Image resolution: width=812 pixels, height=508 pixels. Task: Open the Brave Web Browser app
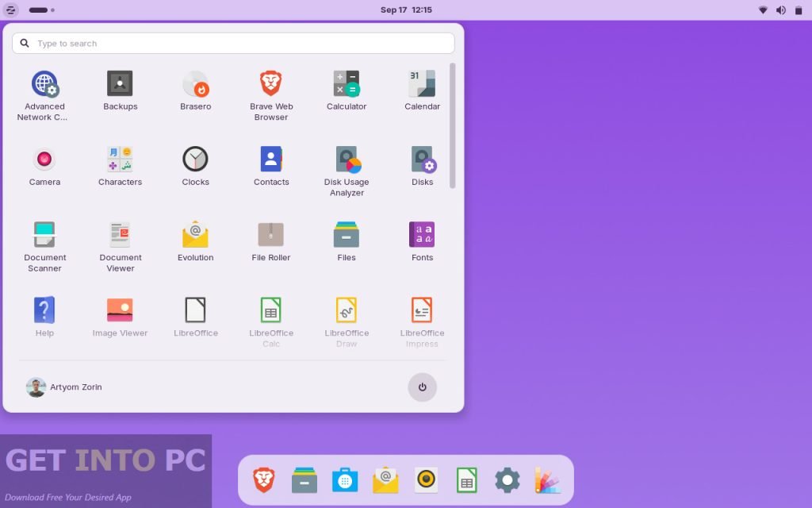(x=271, y=83)
